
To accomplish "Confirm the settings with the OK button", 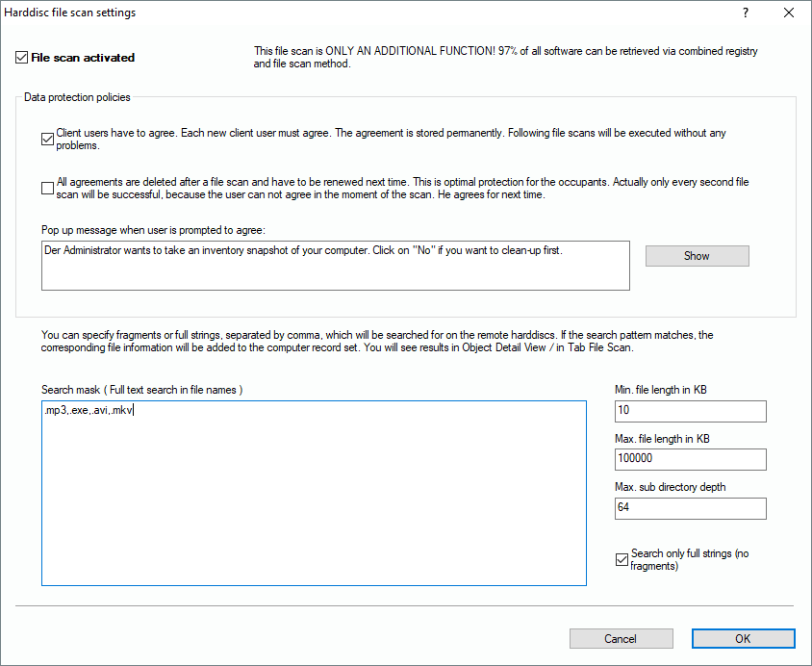I will click(x=743, y=639).
